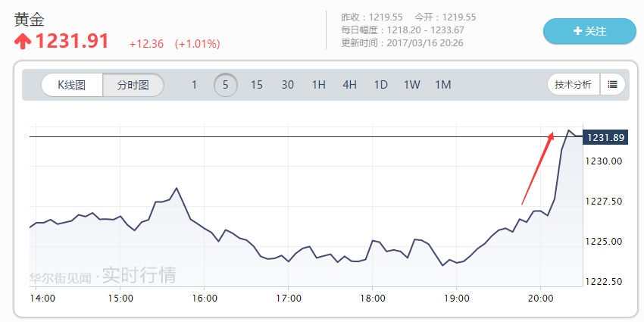Choose the 15 minute interval
This screenshot has height=322, width=644.
point(257,85)
